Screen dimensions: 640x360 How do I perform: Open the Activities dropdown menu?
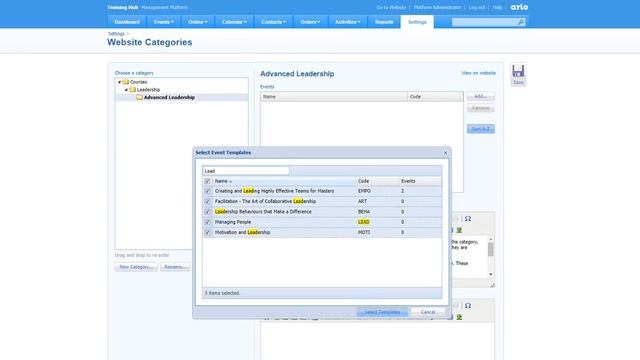(x=347, y=22)
